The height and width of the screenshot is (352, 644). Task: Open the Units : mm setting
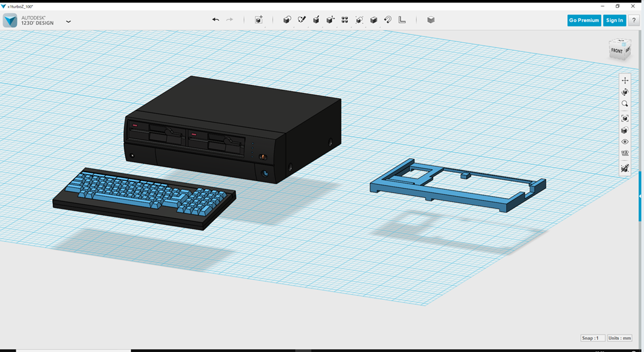coord(619,338)
